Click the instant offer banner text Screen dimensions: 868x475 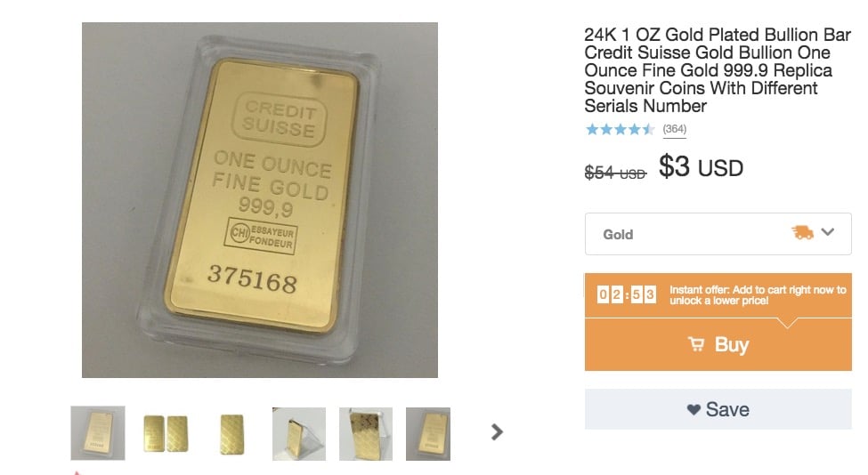758,295
